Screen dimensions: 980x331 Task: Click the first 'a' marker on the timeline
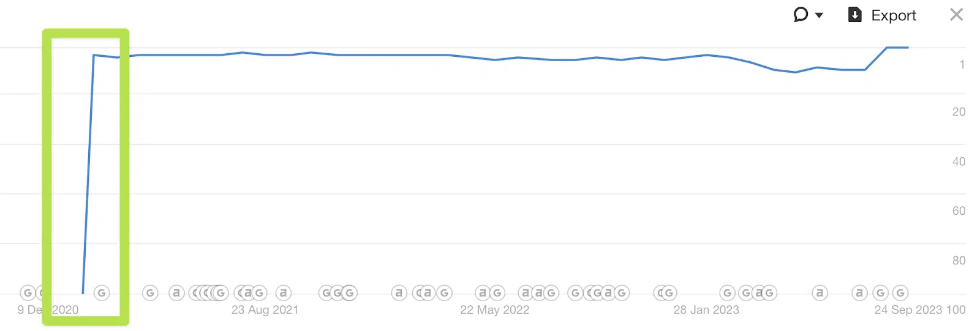click(x=176, y=293)
